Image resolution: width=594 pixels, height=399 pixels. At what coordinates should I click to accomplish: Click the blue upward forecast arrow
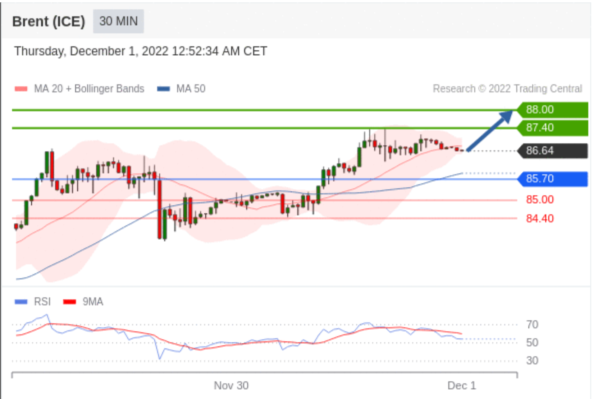click(x=489, y=130)
